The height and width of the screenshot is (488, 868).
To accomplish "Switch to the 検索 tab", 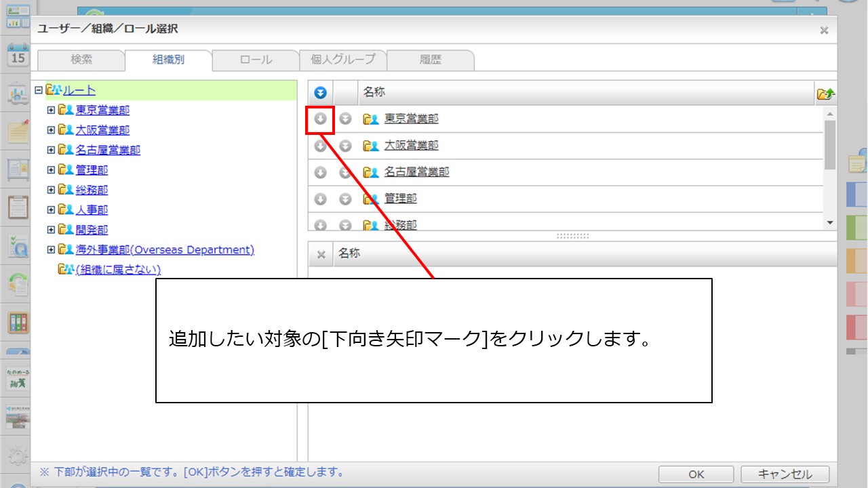I will (81, 60).
